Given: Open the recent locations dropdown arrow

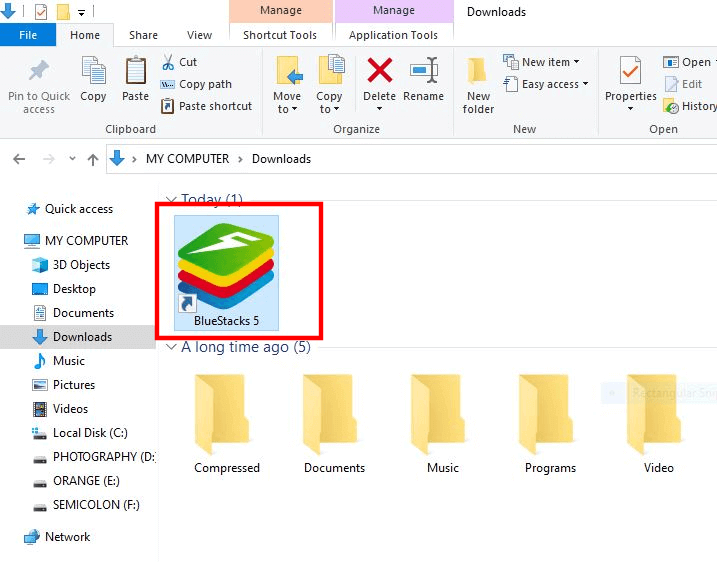Looking at the screenshot, I should tap(72, 159).
